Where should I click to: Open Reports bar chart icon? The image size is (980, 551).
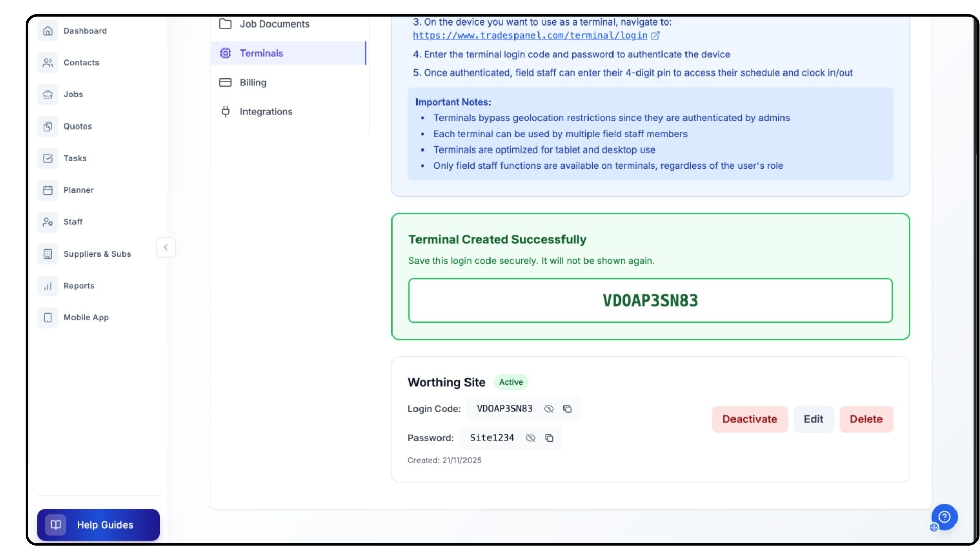pyautogui.click(x=48, y=286)
